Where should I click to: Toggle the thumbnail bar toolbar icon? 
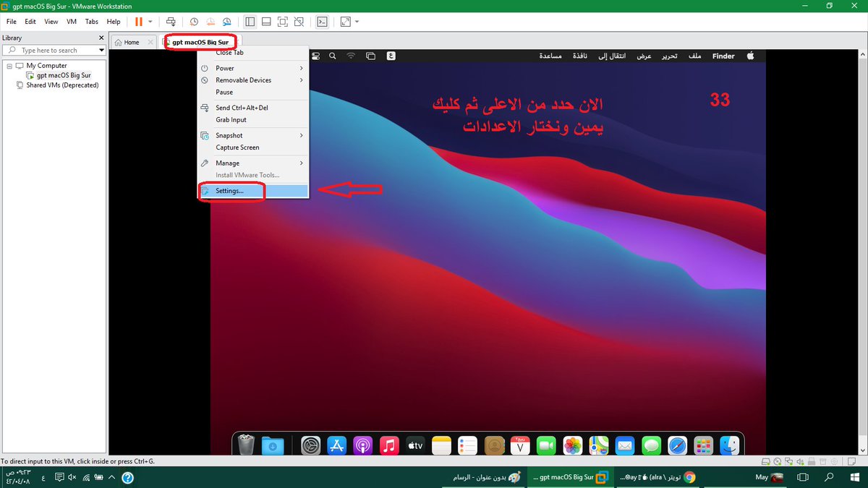click(266, 22)
